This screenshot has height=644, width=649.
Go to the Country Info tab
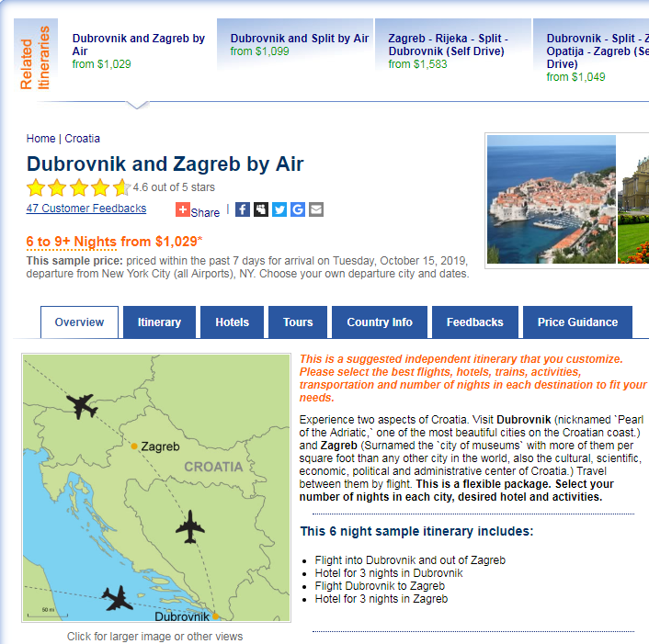[x=380, y=322]
